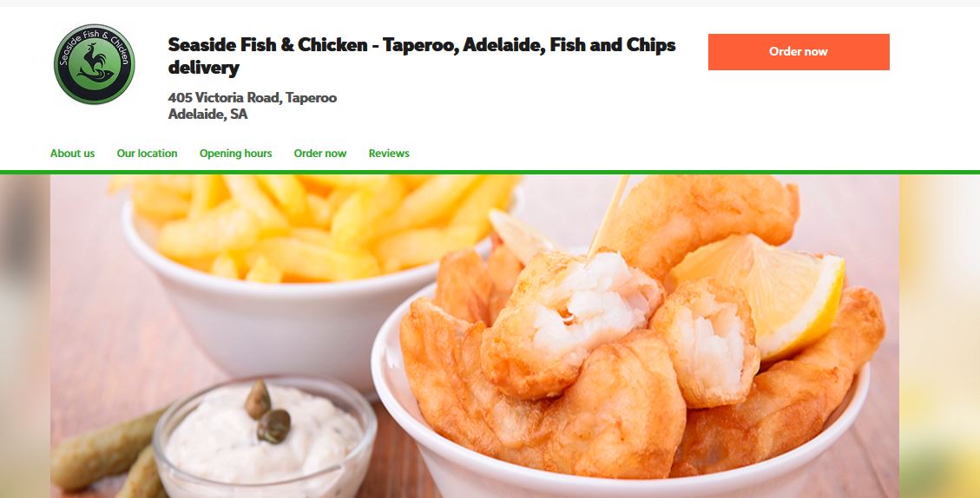Screen dimensions: 980x498
Task: Click the blurred left margin beside the banner
Action: click(25, 336)
